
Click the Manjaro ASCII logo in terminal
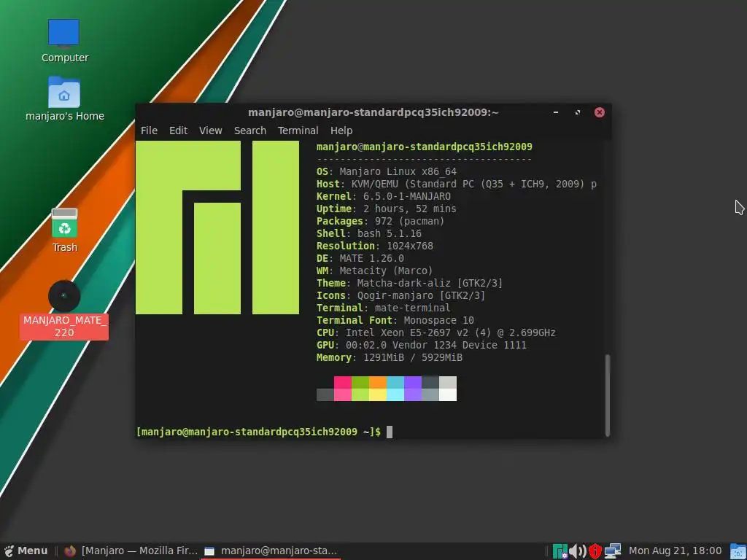[x=217, y=227]
